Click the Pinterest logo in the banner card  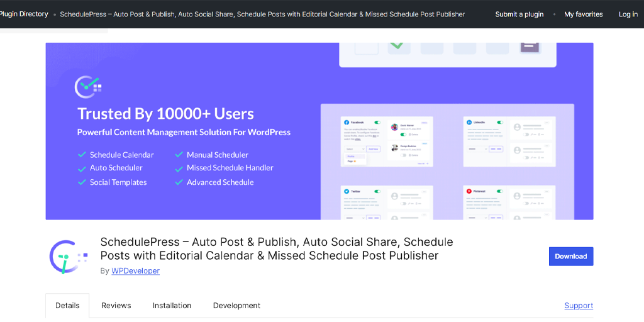pos(469,191)
